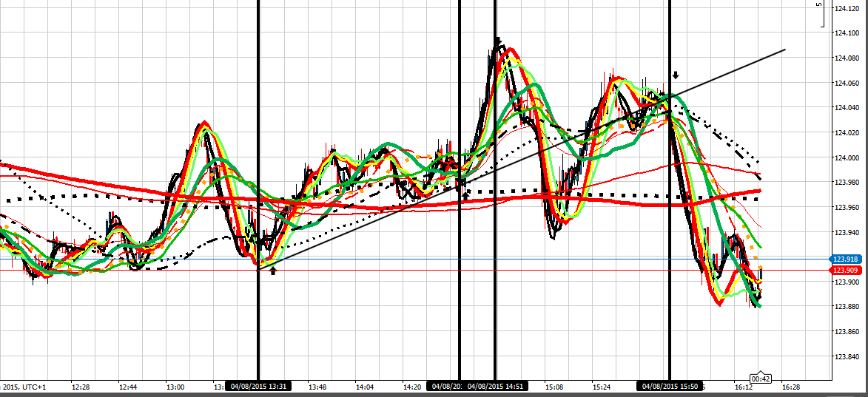868x397 pixels.
Task: Click the 14:04 time axis label
Action: 365,387
